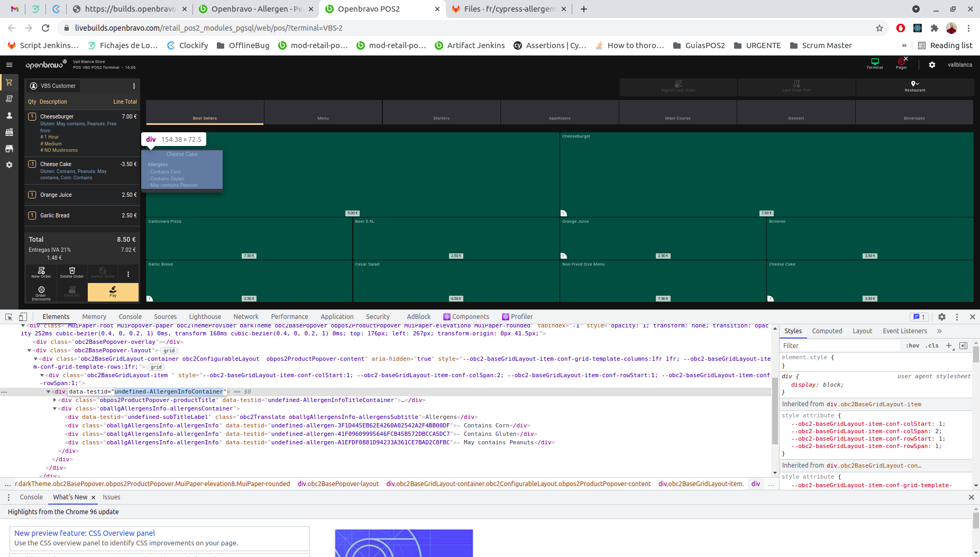Start a New Order
Viewport: 980px width, 557px height.
(41, 272)
